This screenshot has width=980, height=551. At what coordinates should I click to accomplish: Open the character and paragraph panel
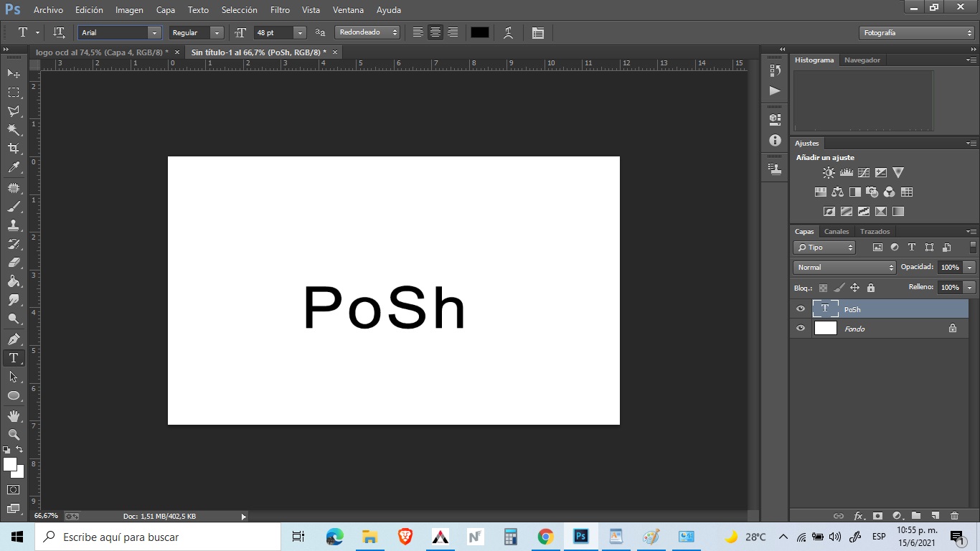click(x=538, y=32)
